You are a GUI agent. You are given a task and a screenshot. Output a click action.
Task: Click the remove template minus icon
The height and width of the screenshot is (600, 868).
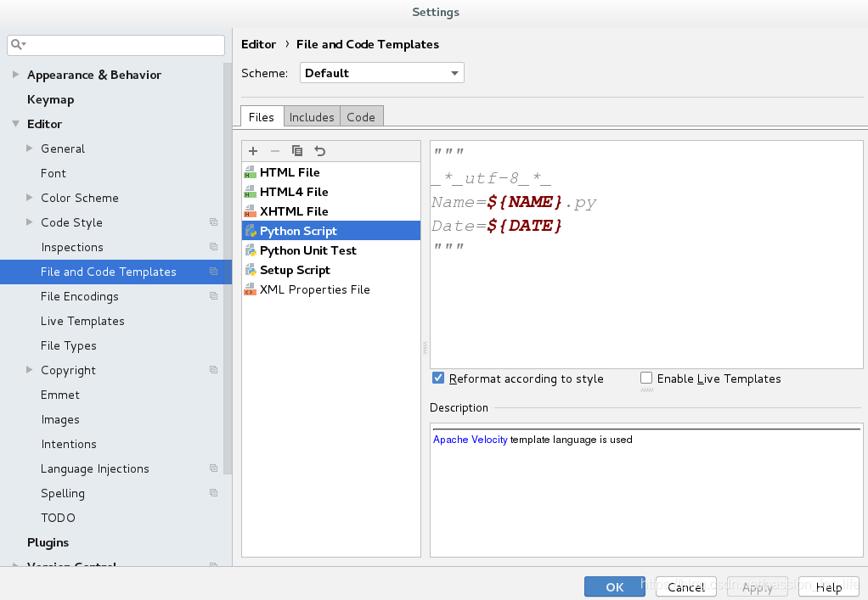click(x=275, y=151)
